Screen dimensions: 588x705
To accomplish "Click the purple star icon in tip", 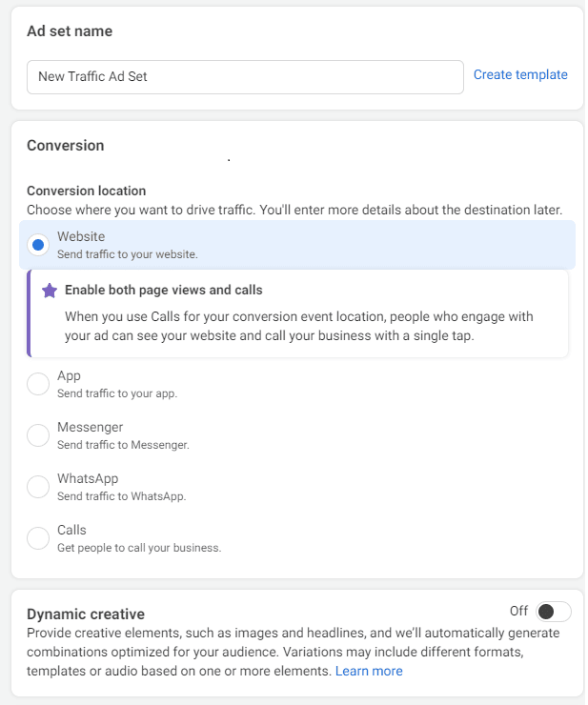I will point(50,291).
